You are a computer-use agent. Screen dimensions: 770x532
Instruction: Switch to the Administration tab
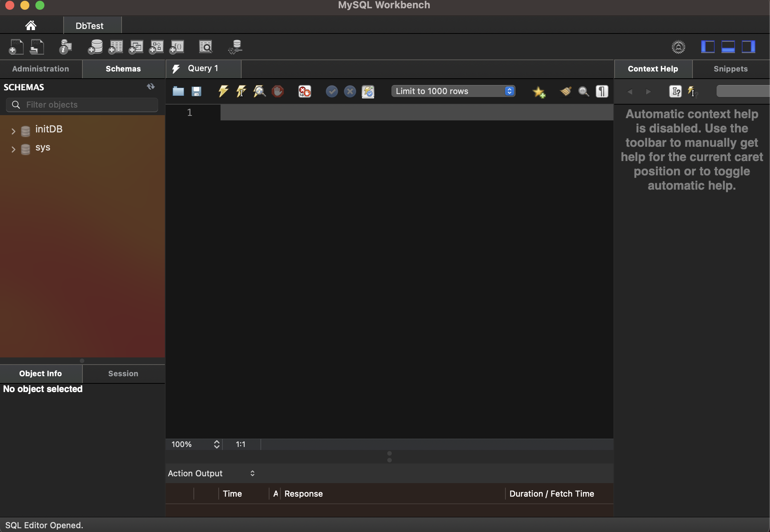tap(41, 69)
